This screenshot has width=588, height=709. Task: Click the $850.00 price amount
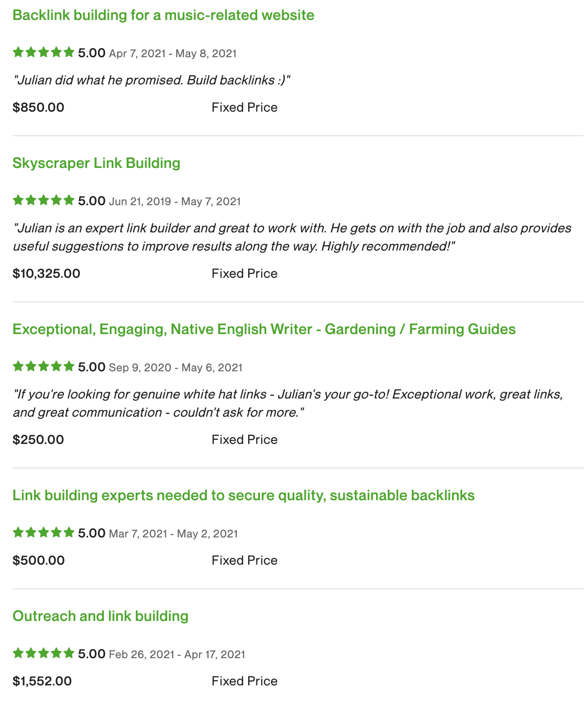pyautogui.click(x=39, y=108)
